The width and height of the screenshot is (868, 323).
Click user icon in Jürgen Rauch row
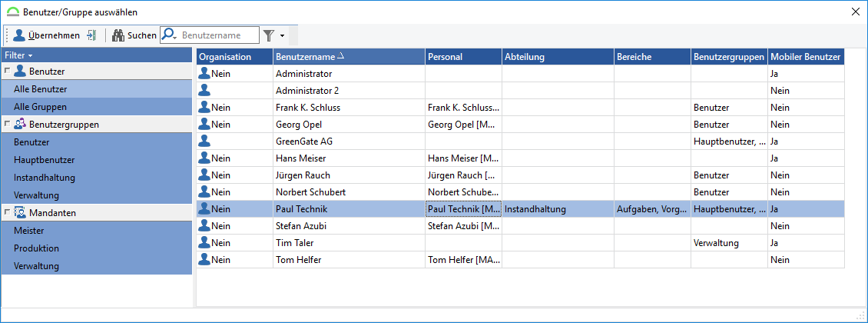click(204, 175)
